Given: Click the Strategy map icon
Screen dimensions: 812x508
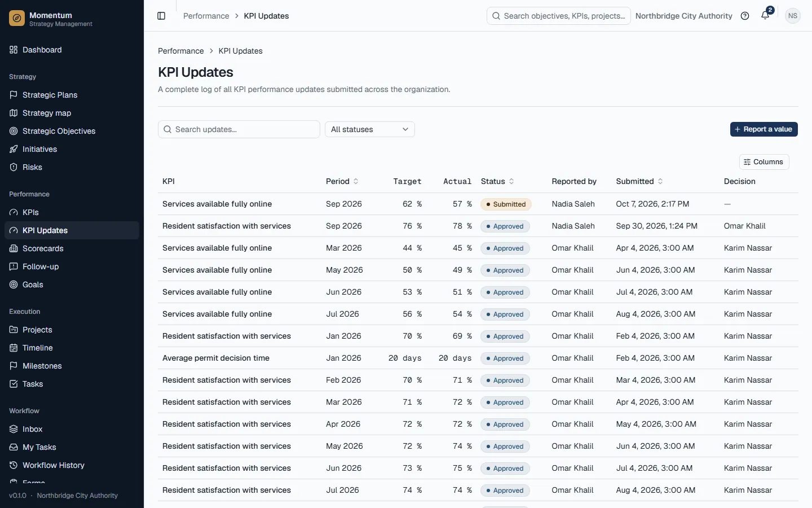Looking at the screenshot, I should 14,113.
